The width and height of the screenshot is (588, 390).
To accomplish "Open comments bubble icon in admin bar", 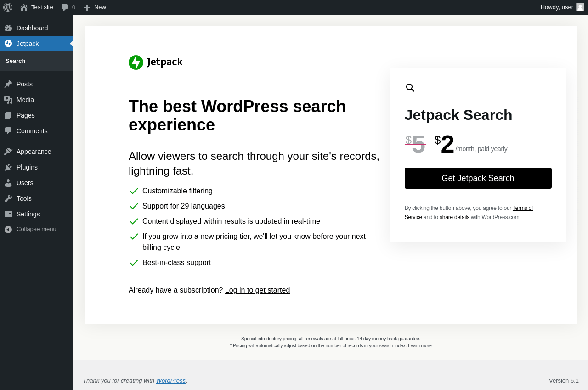I will pos(65,7).
